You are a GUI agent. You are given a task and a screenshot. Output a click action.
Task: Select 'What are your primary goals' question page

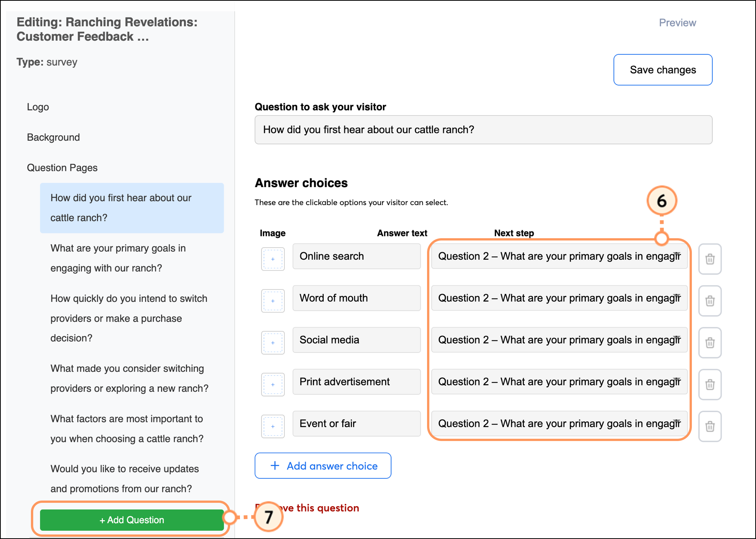tap(132, 258)
